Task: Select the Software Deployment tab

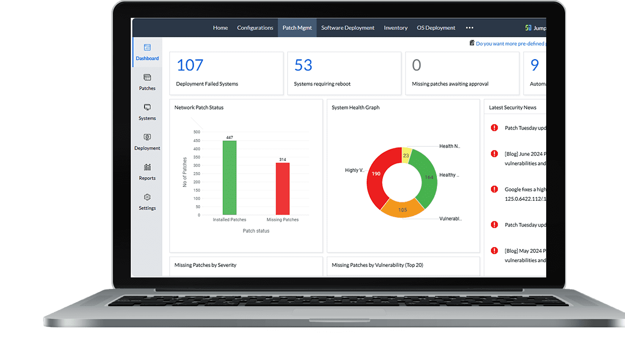Action: (x=348, y=28)
